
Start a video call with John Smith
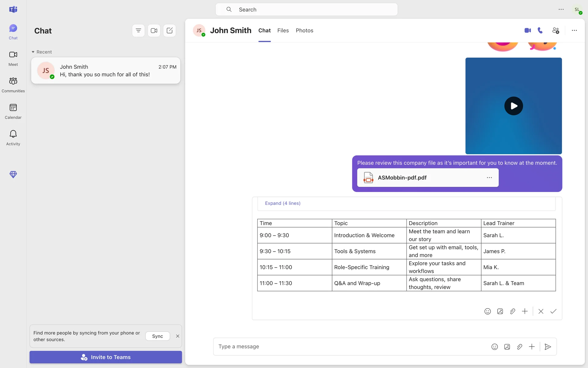pyautogui.click(x=527, y=30)
